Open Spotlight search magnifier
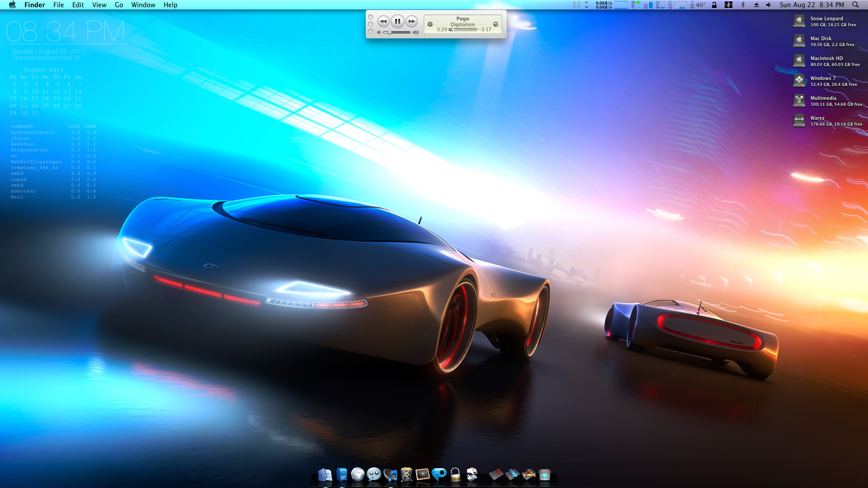This screenshot has width=868, height=488. 855,5
